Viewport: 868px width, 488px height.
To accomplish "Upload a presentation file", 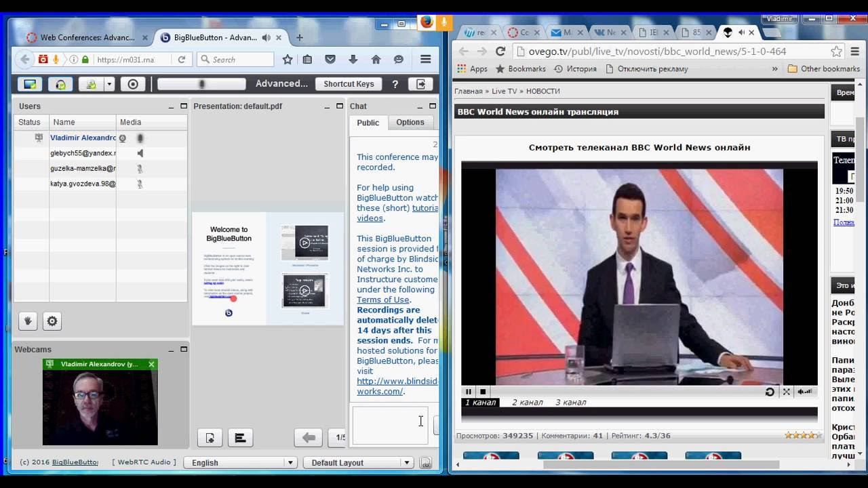I will tap(210, 438).
